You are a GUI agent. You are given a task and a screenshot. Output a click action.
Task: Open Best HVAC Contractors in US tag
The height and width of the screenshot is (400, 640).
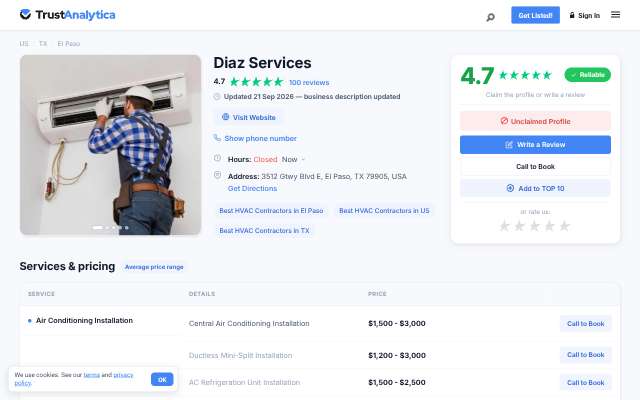pos(384,211)
